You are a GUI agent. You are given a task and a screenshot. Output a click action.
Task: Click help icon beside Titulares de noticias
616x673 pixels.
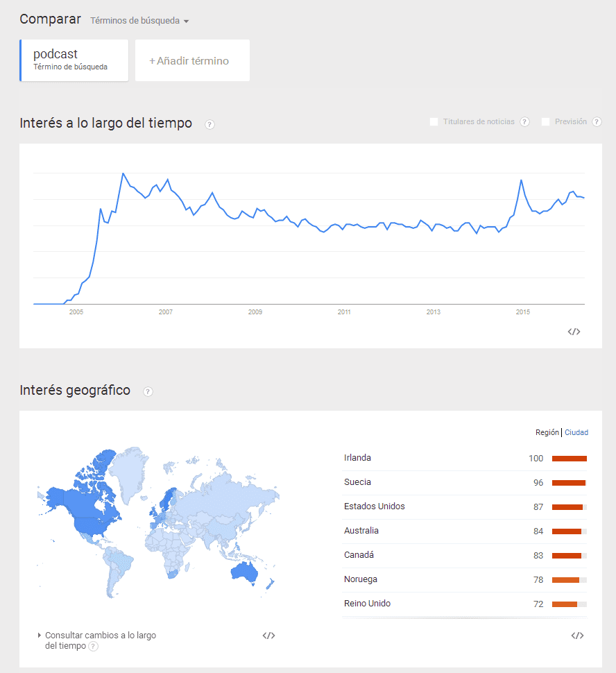click(x=524, y=122)
